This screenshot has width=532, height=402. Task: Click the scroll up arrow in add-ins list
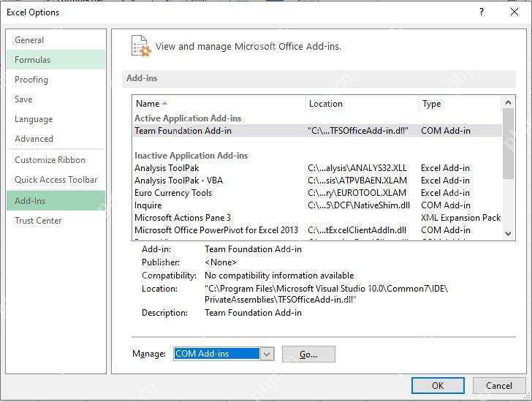[x=508, y=102]
